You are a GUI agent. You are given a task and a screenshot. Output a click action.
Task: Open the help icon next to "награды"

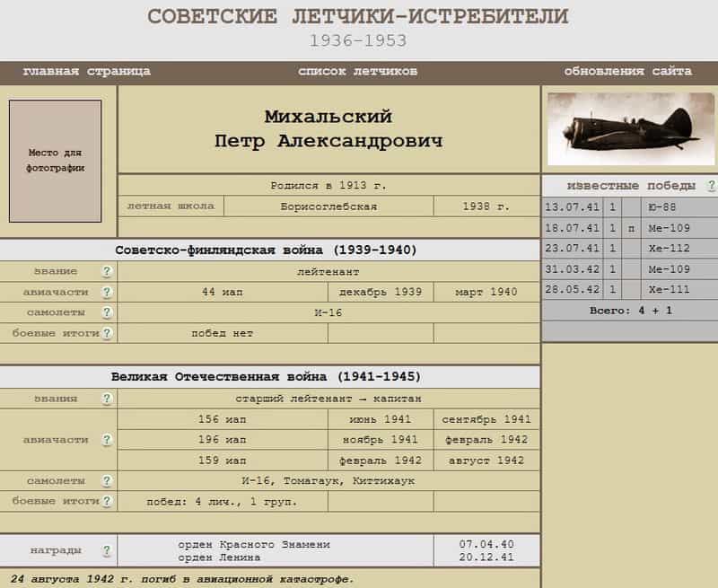(107, 550)
